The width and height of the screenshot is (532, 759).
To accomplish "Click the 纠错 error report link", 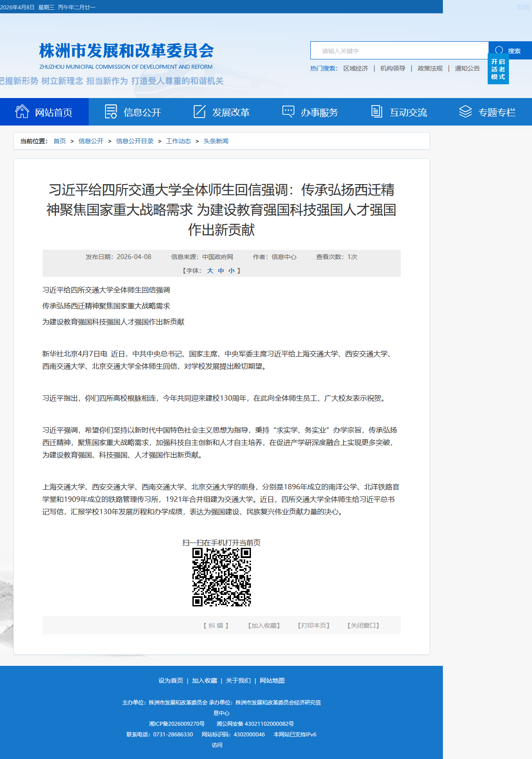I will 216,625.
